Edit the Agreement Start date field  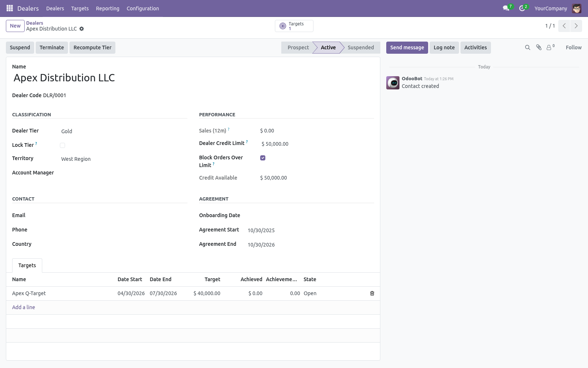pos(311,230)
